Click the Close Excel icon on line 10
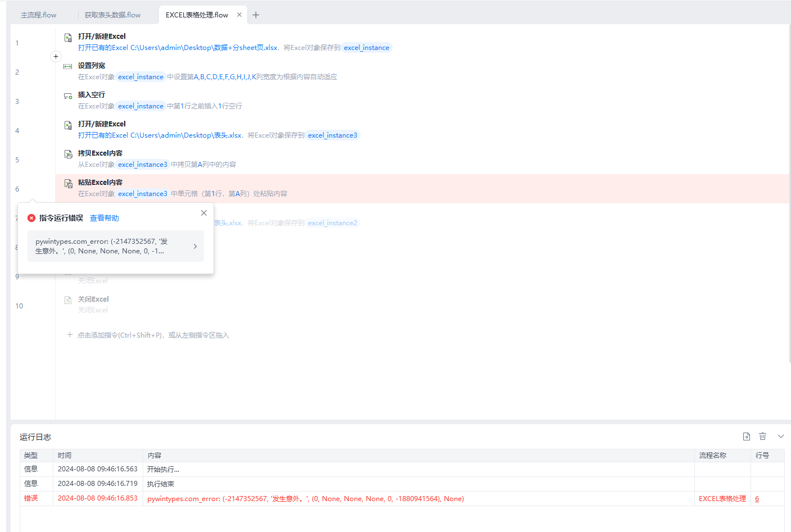Screen dimensions: 791x532 point(68,300)
